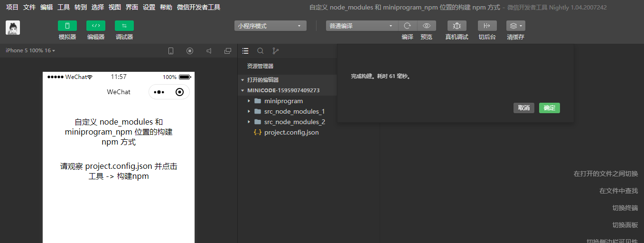The width and height of the screenshot is (644, 243).
Task: Click the 切换面板 hint
Action: tap(625, 225)
